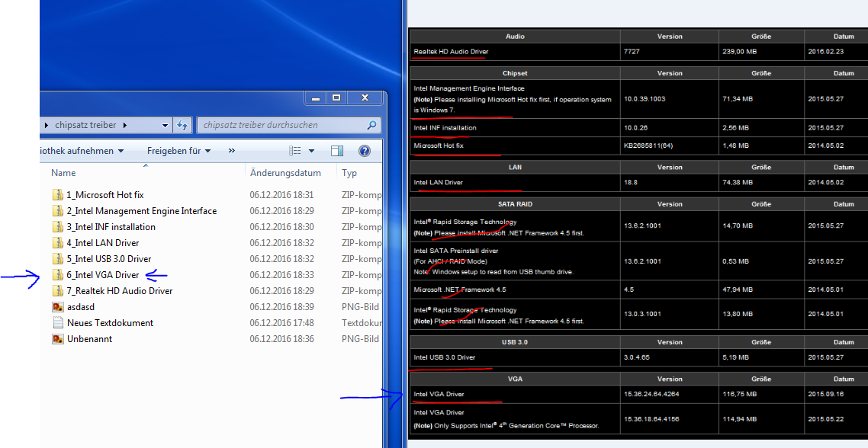Click the VGA section header
868x448 pixels.
(x=515, y=379)
